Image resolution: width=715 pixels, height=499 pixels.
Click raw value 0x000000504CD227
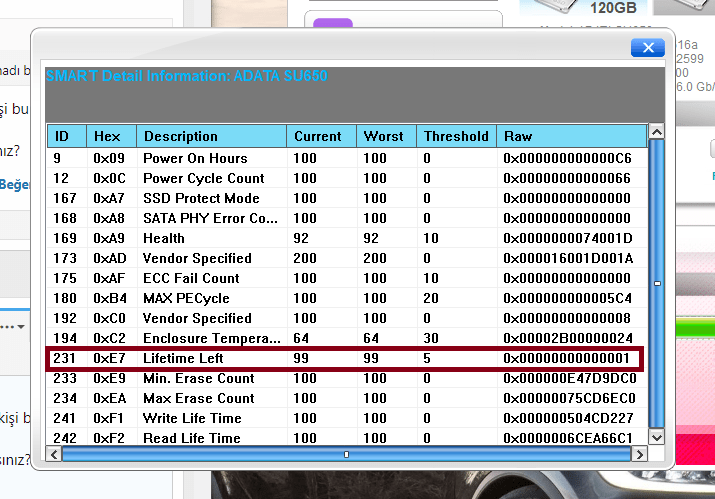point(568,418)
